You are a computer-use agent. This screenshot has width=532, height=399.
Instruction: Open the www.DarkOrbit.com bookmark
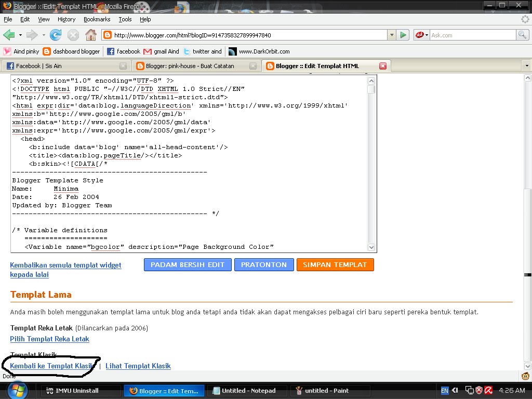pyautogui.click(x=260, y=51)
